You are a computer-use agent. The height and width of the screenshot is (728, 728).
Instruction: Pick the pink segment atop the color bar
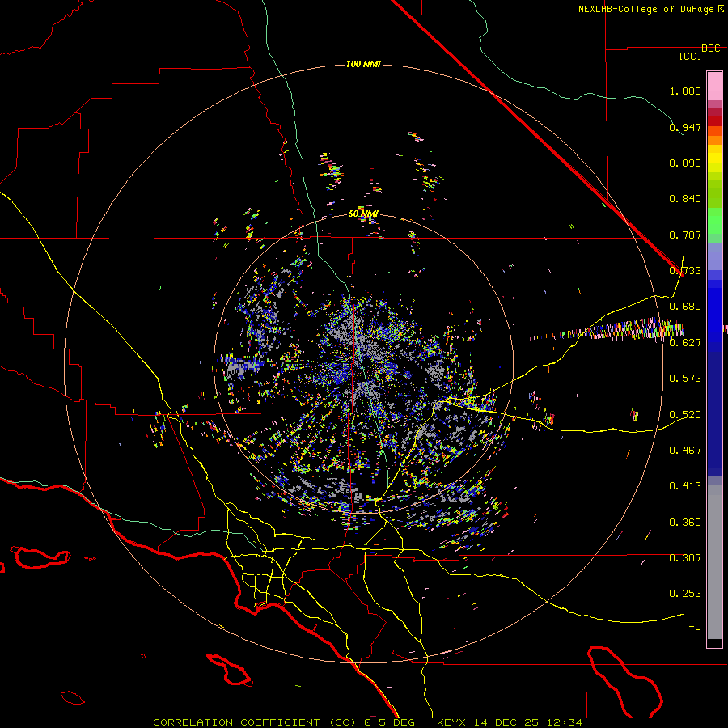coord(714,87)
